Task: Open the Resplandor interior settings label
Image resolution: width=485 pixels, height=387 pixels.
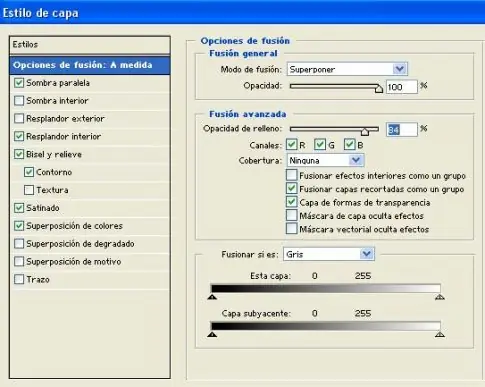Action: pos(63,136)
